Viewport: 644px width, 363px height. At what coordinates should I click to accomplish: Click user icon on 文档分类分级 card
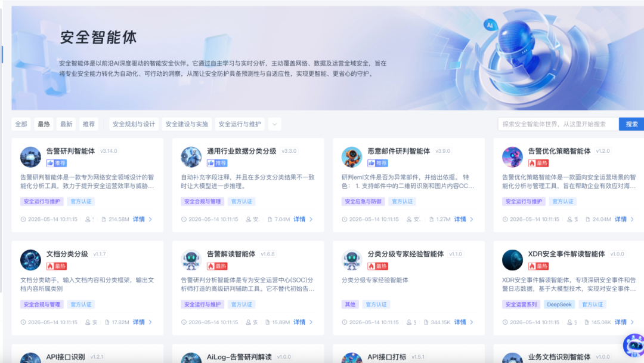[88, 322]
